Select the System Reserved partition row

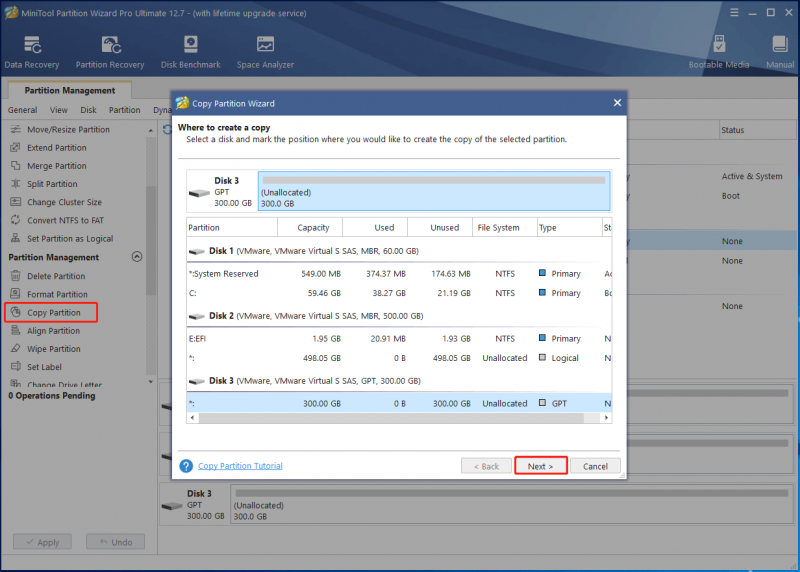pyautogui.click(x=399, y=274)
